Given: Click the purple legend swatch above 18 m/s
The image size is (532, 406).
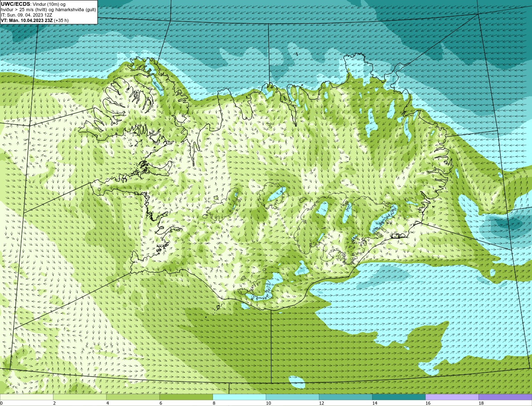Looking at the screenshot, I should coord(505,397).
